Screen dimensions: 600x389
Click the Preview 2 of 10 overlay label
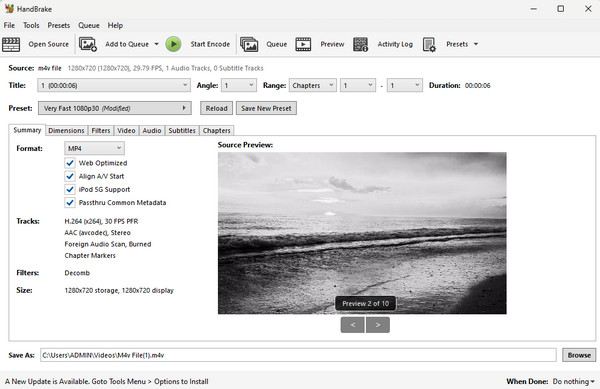pyautogui.click(x=365, y=304)
